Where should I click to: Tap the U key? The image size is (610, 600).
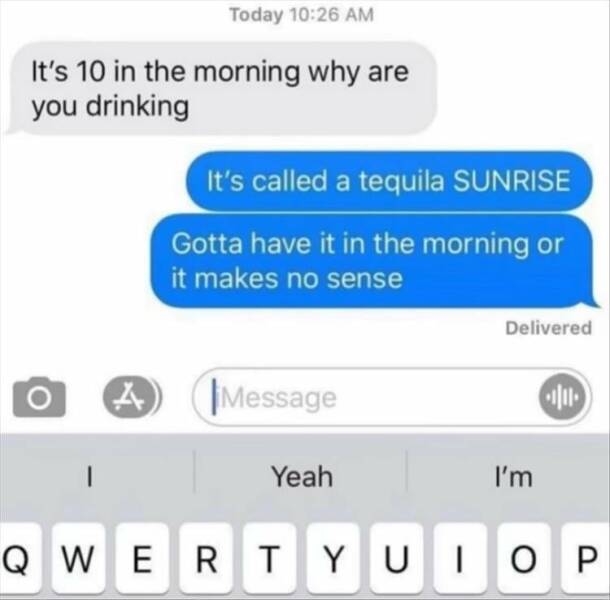pos(396,560)
